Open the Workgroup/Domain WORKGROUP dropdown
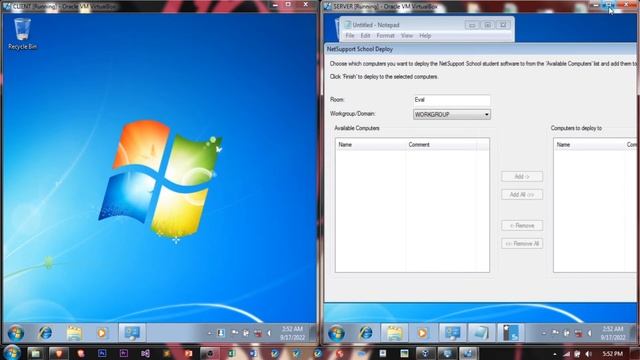 click(452, 115)
